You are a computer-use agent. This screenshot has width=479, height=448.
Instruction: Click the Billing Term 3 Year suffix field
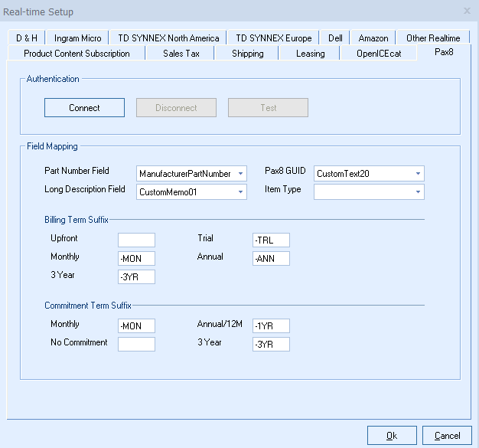(x=136, y=277)
